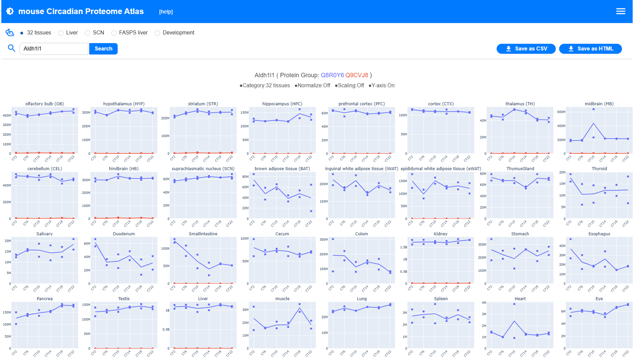
Task: Open protein Q9CVJ8 link
Action: (x=356, y=75)
